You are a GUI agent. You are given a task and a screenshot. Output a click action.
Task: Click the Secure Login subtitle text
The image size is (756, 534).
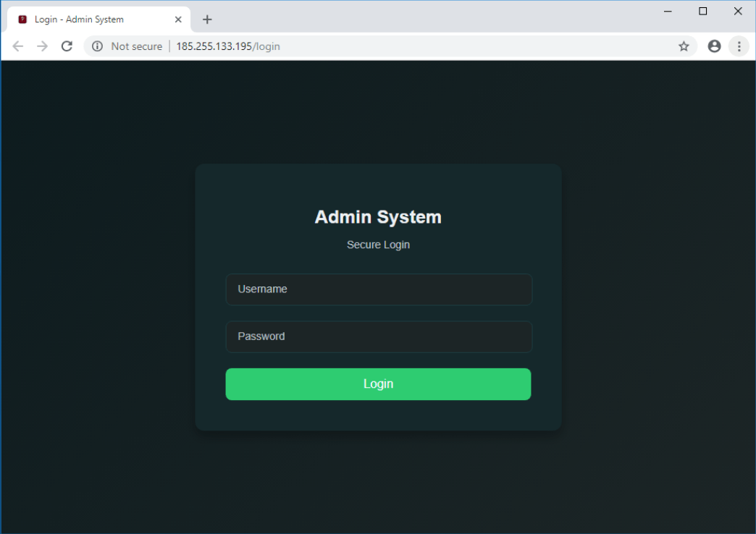click(x=378, y=245)
